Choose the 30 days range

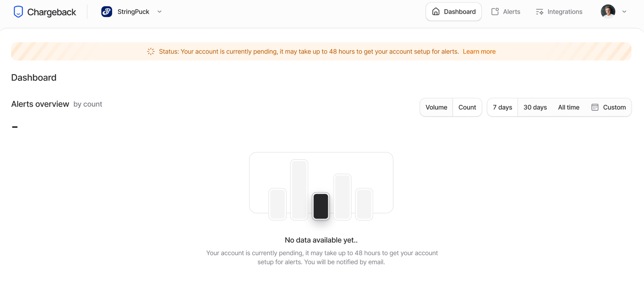535,107
